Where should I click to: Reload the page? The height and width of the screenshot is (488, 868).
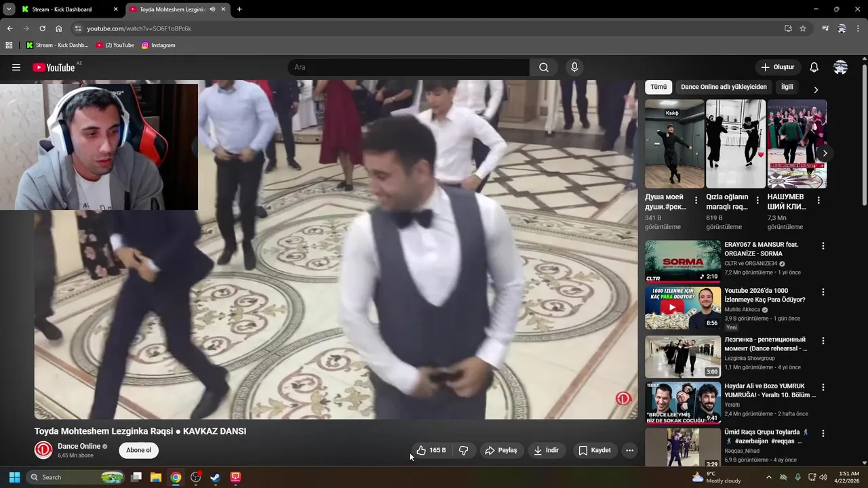[x=42, y=28]
